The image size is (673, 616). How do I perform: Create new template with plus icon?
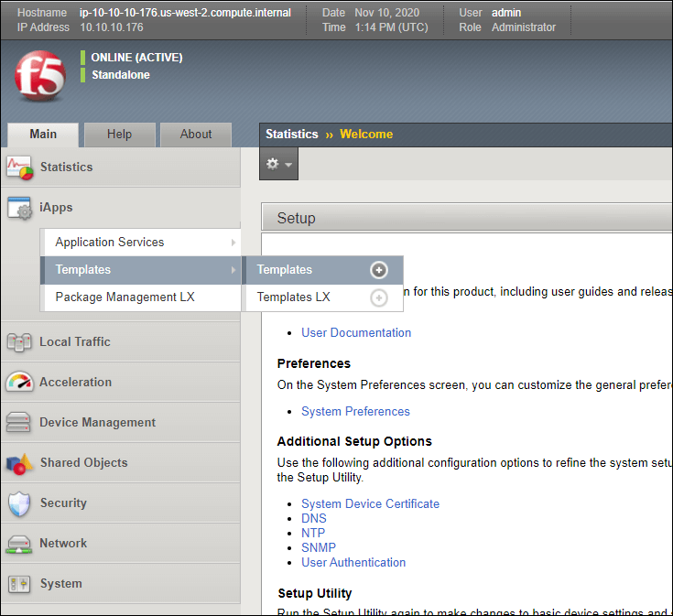(379, 270)
